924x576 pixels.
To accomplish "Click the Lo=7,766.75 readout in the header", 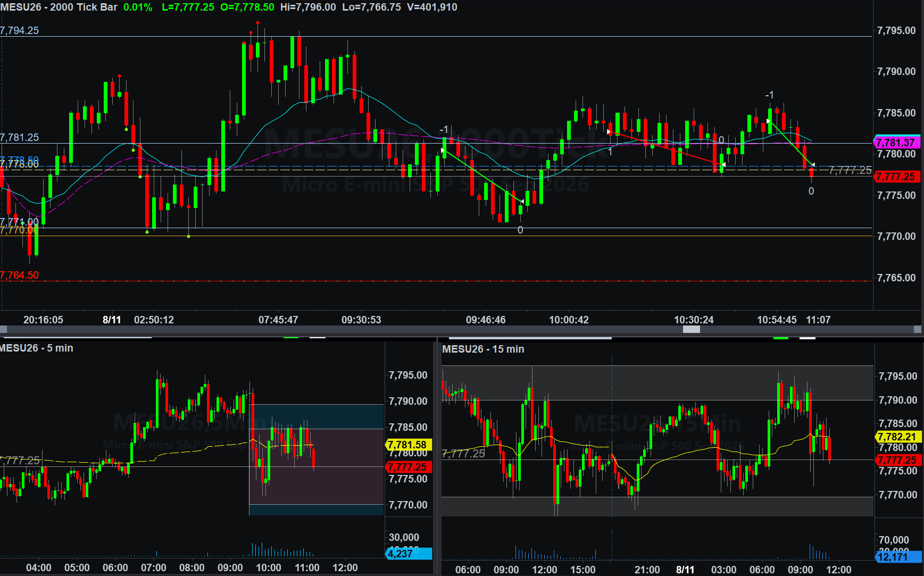I will (x=371, y=7).
